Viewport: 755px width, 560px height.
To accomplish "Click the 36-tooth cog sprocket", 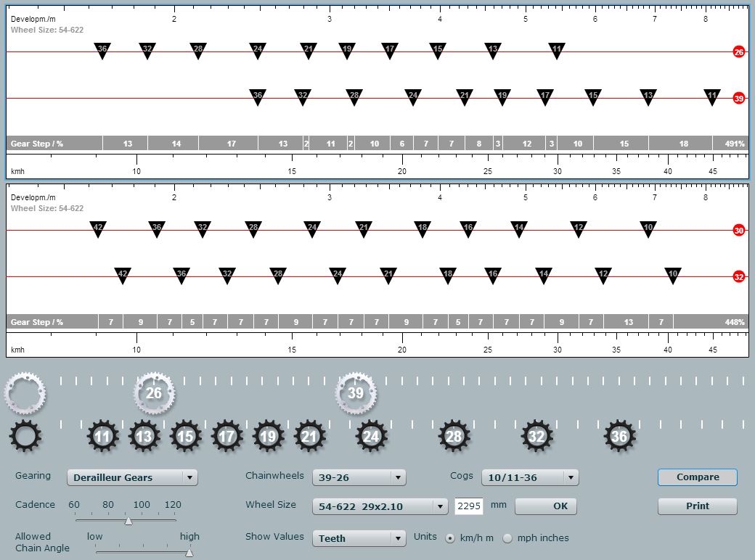I will pos(619,437).
